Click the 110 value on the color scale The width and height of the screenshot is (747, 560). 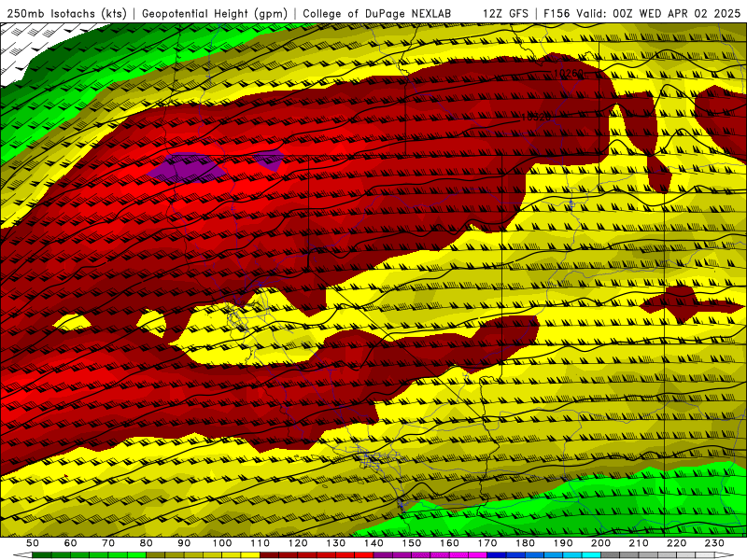(x=260, y=543)
